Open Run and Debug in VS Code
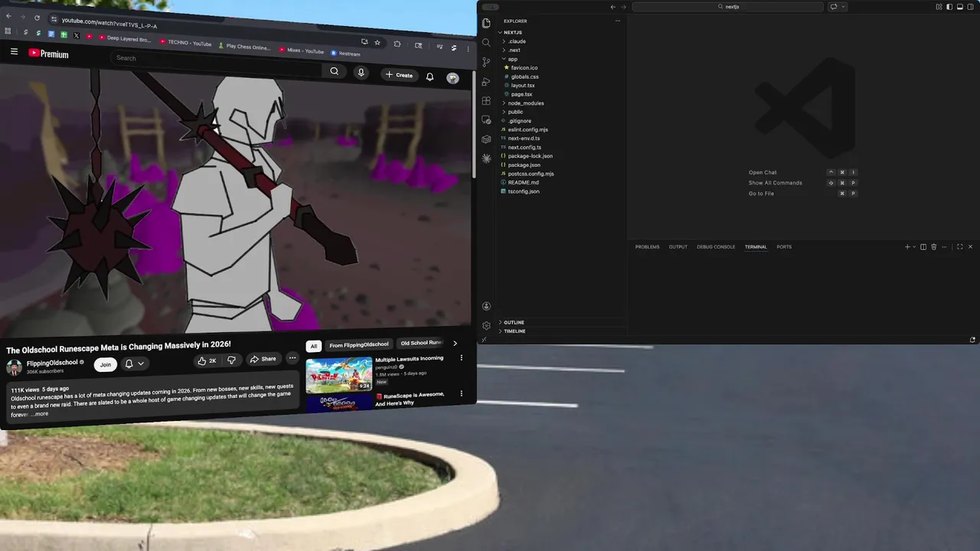 (486, 81)
